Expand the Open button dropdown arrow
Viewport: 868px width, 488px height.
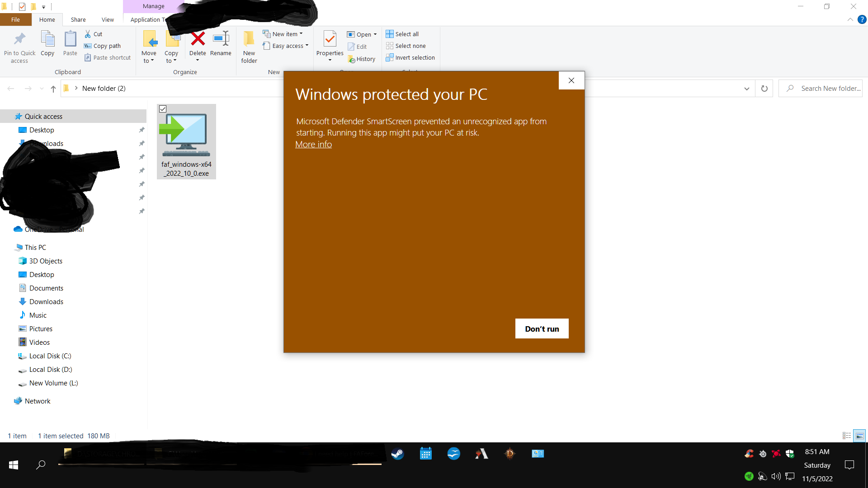pyautogui.click(x=375, y=34)
